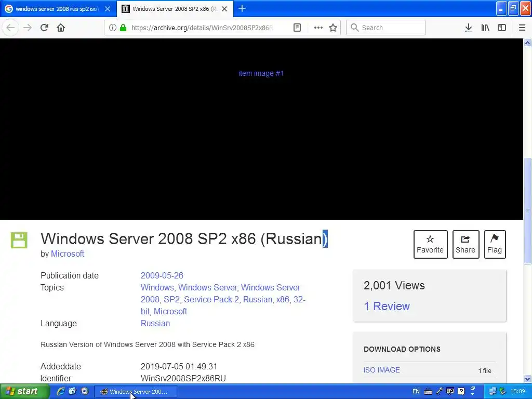532x399 pixels.
Task: Click the green padlock security icon
Action: (x=123, y=28)
